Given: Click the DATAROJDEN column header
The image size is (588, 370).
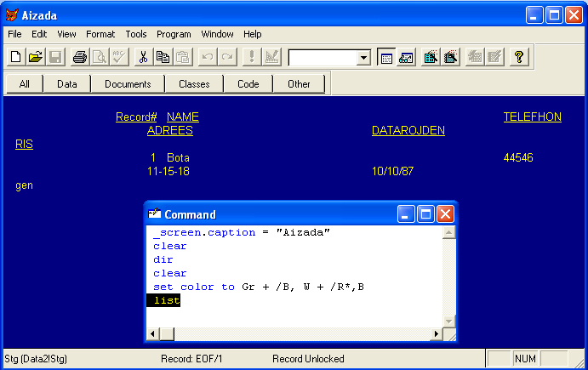Looking at the screenshot, I should (x=408, y=130).
